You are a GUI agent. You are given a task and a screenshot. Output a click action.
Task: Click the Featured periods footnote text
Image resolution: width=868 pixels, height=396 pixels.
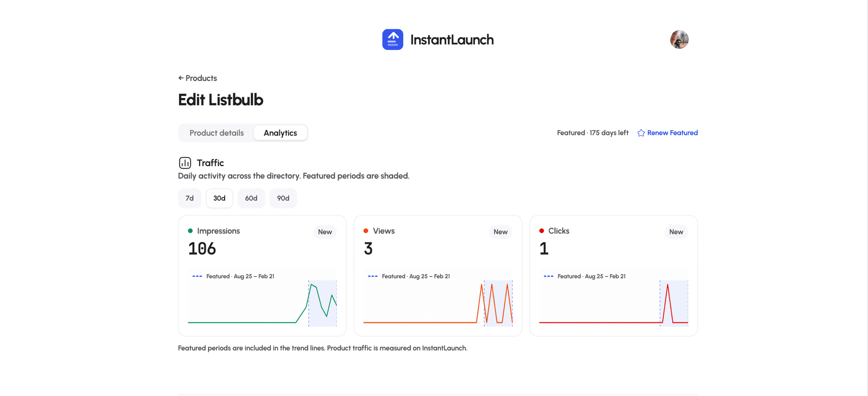(323, 348)
